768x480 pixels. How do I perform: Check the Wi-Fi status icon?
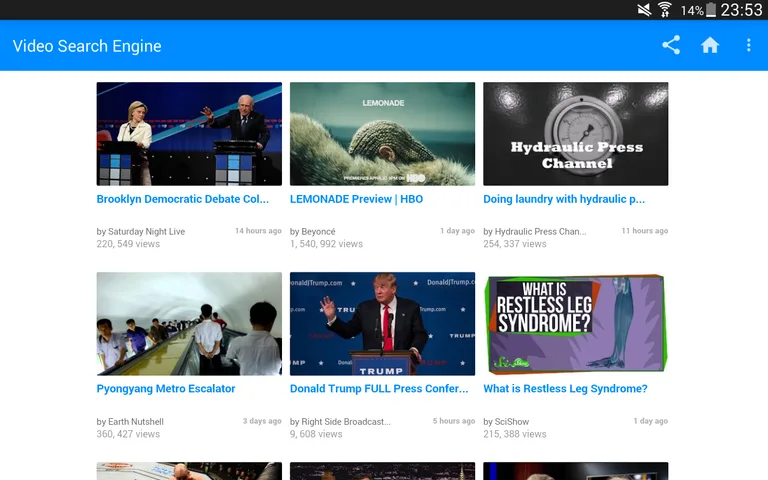pyautogui.click(x=665, y=10)
